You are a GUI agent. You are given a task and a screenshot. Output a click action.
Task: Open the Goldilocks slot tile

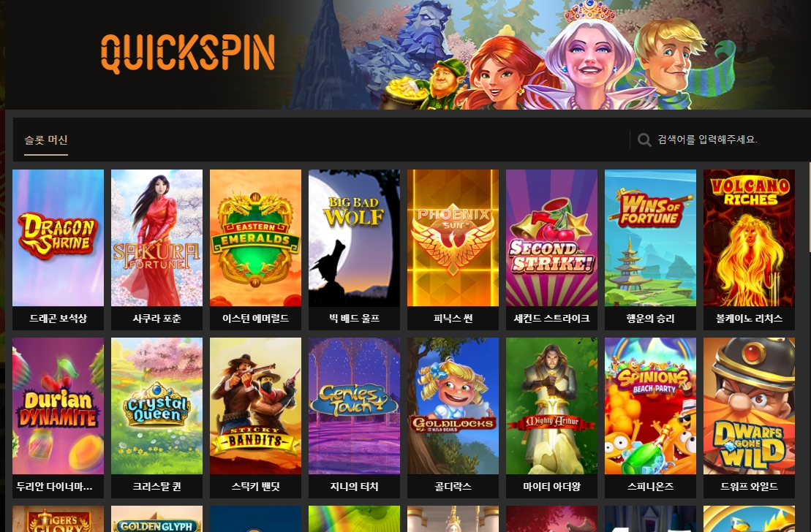(x=453, y=406)
